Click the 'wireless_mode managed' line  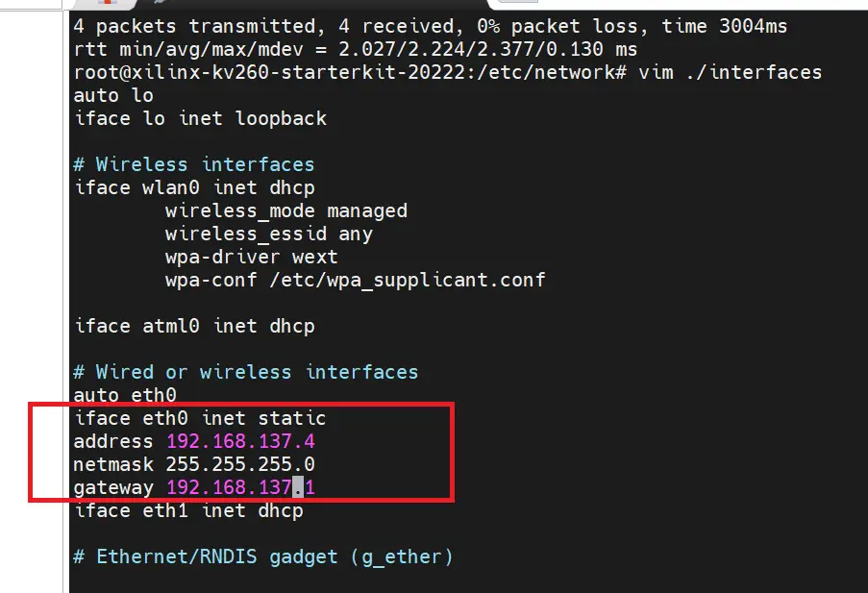tap(286, 210)
